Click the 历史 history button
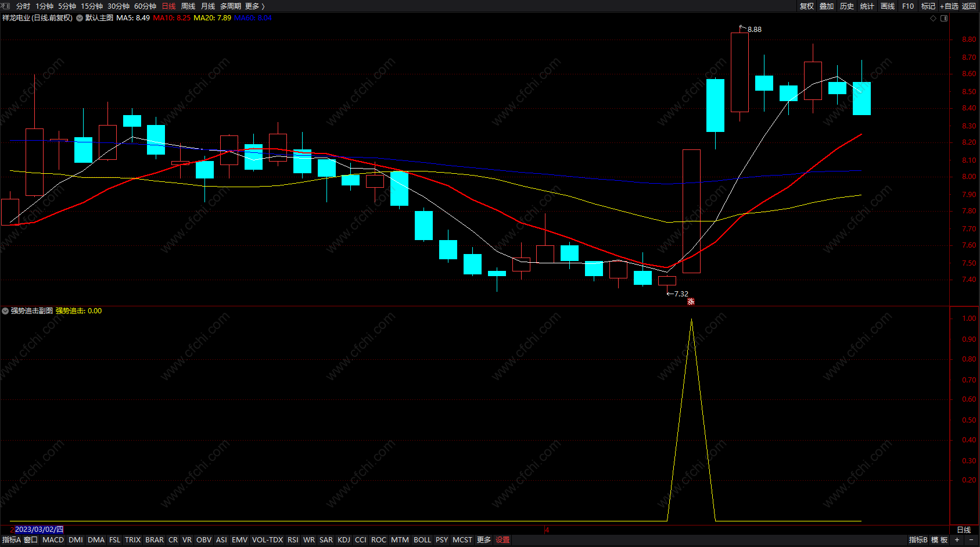Screen dimensions: 980x547 847,6
